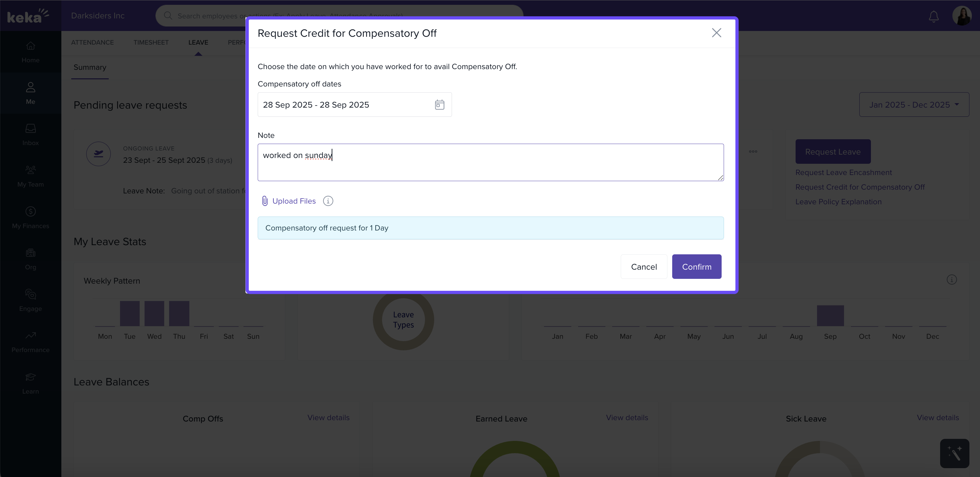The height and width of the screenshot is (477, 980).
Task: Open the notifications bell
Action: click(933, 16)
